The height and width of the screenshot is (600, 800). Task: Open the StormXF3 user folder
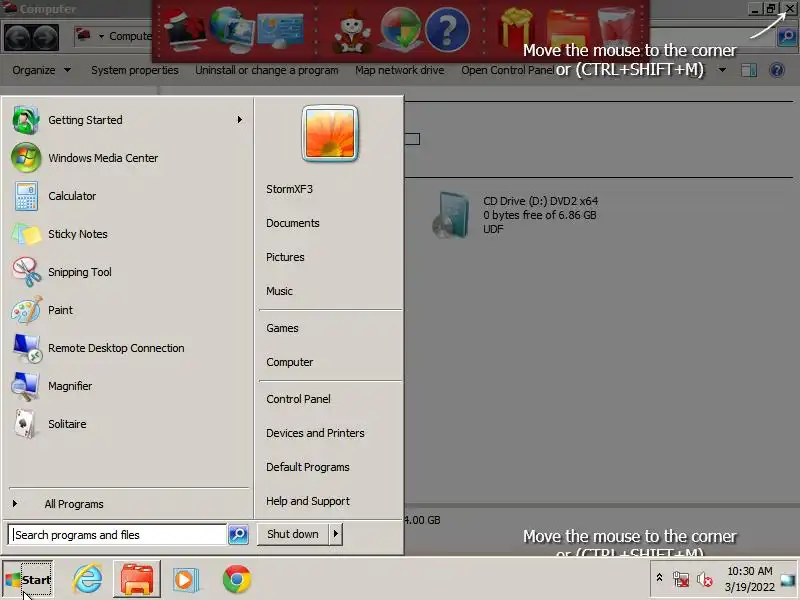click(x=289, y=189)
